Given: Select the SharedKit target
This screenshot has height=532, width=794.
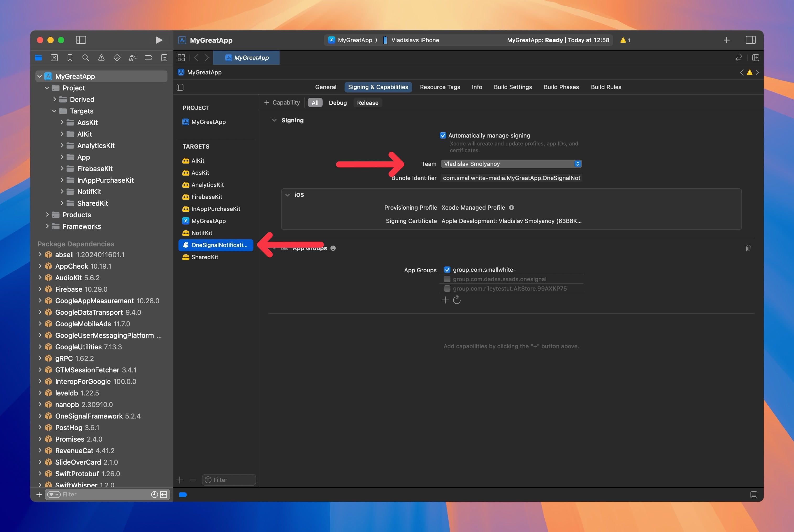Looking at the screenshot, I should pyautogui.click(x=216, y=257).
